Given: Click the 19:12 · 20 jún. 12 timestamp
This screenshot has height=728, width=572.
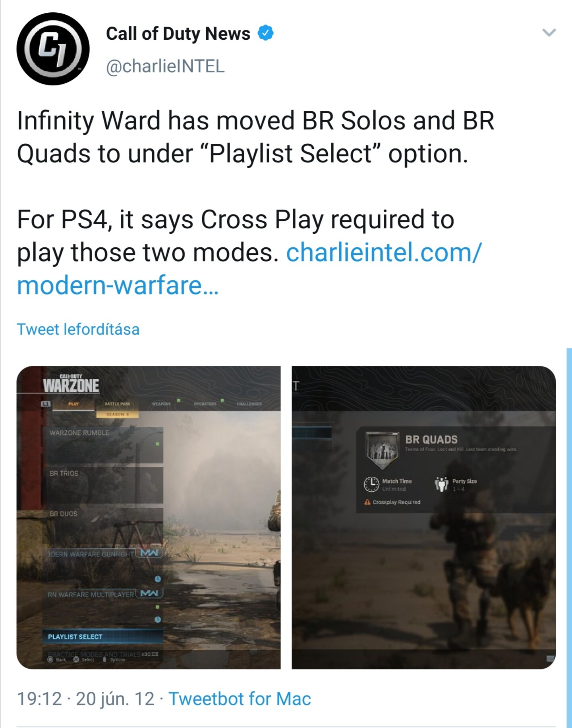Looking at the screenshot, I should click(x=85, y=699).
